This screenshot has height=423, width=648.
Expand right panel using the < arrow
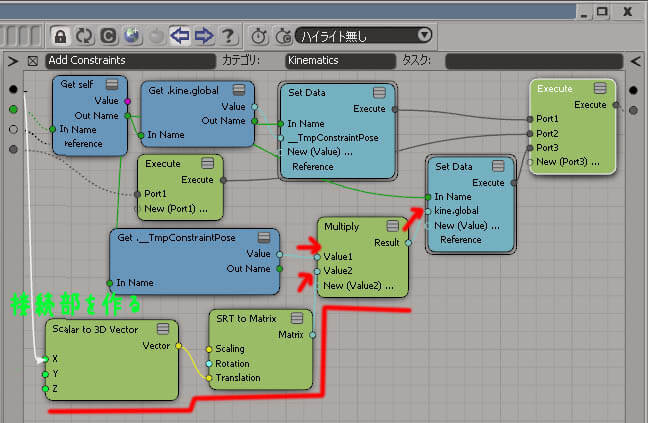point(635,61)
